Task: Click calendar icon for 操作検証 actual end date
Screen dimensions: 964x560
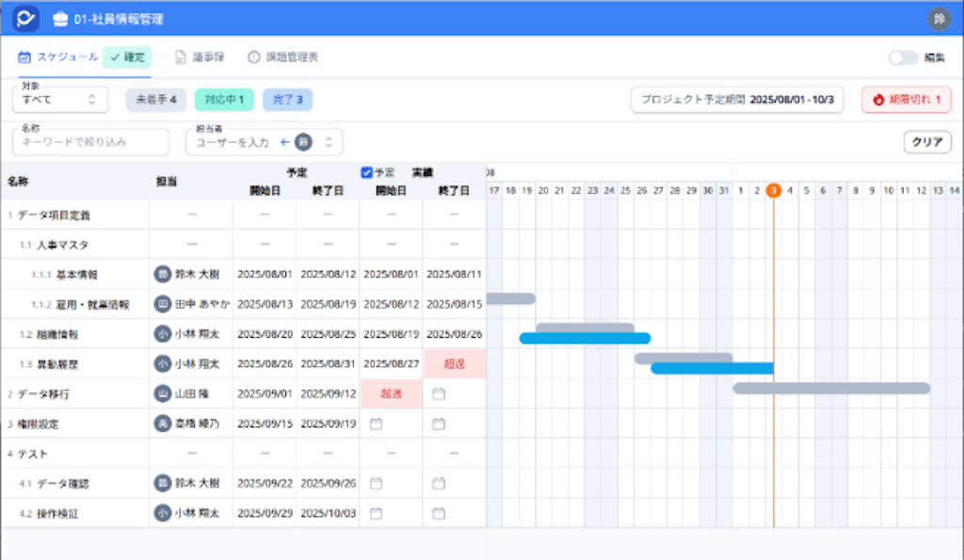Action: (x=439, y=514)
